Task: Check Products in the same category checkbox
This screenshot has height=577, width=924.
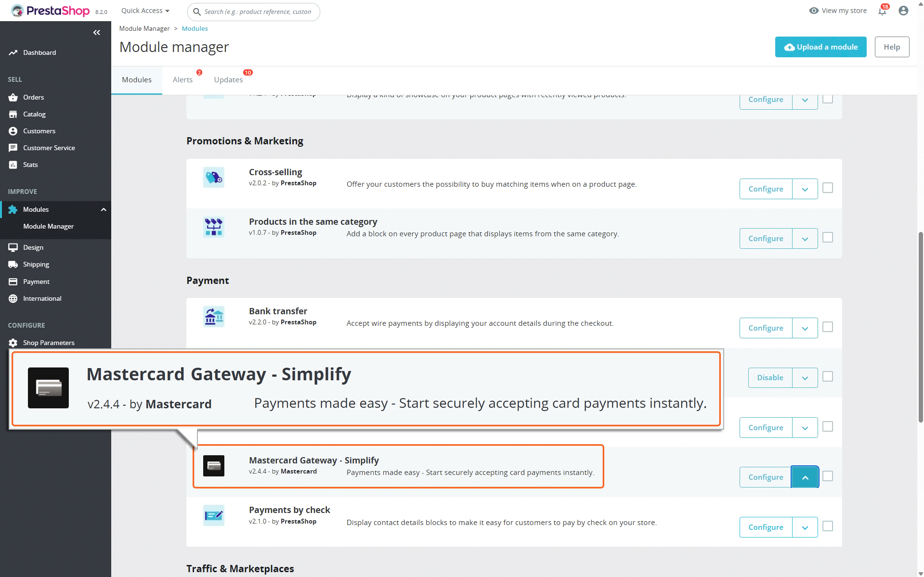Action: point(828,237)
